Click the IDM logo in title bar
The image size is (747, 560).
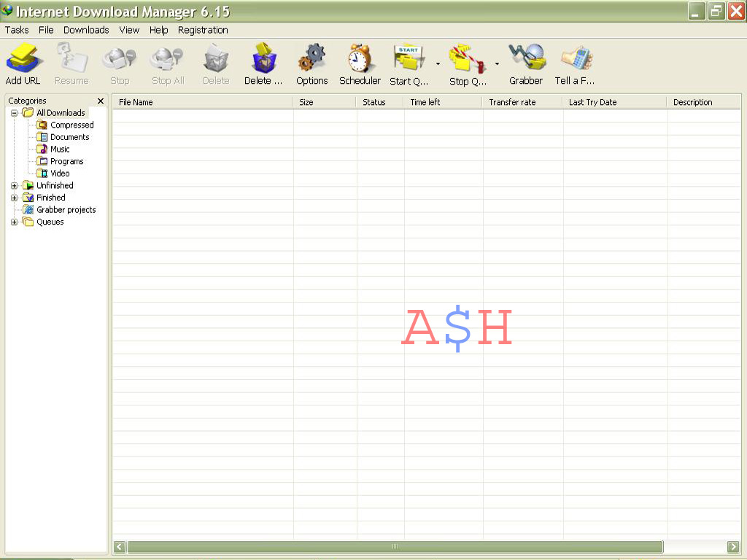tap(7, 10)
